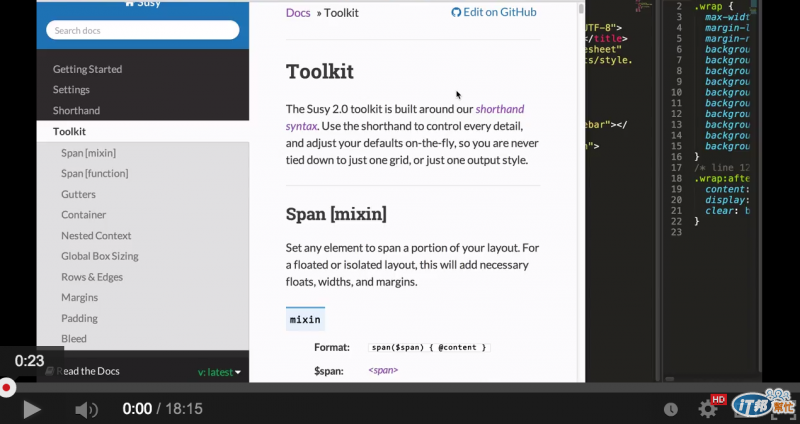Click the Toolkit page heading
The image size is (800, 424).
(319, 71)
